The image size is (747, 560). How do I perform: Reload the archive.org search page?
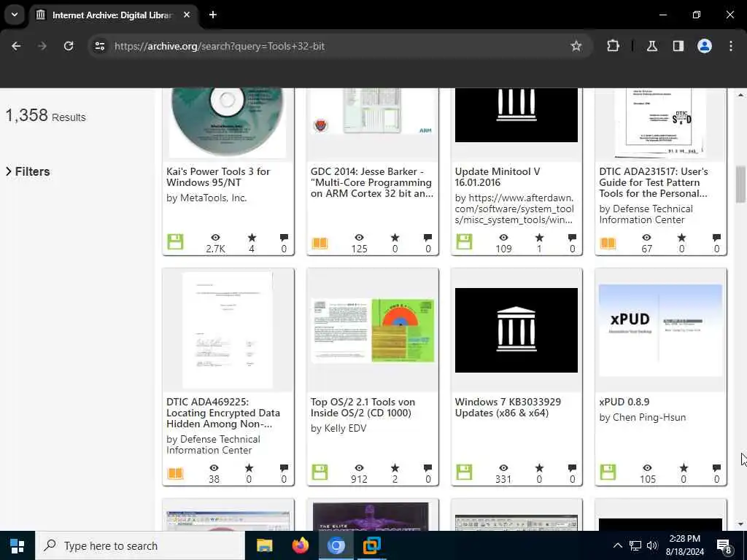click(69, 46)
